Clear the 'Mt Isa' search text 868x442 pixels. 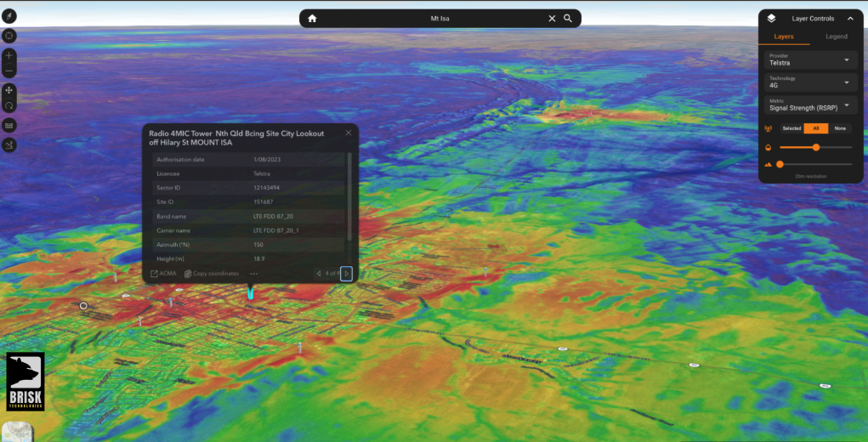552,18
